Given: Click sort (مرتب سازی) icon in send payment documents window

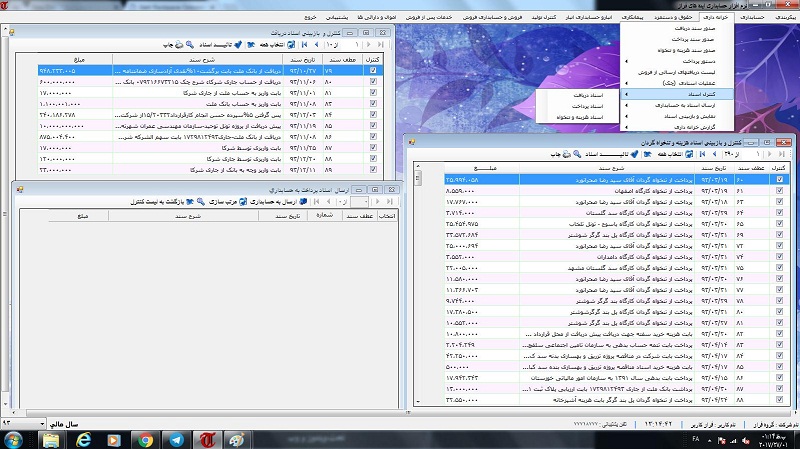Looking at the screenshot, I should coord(243,202).
